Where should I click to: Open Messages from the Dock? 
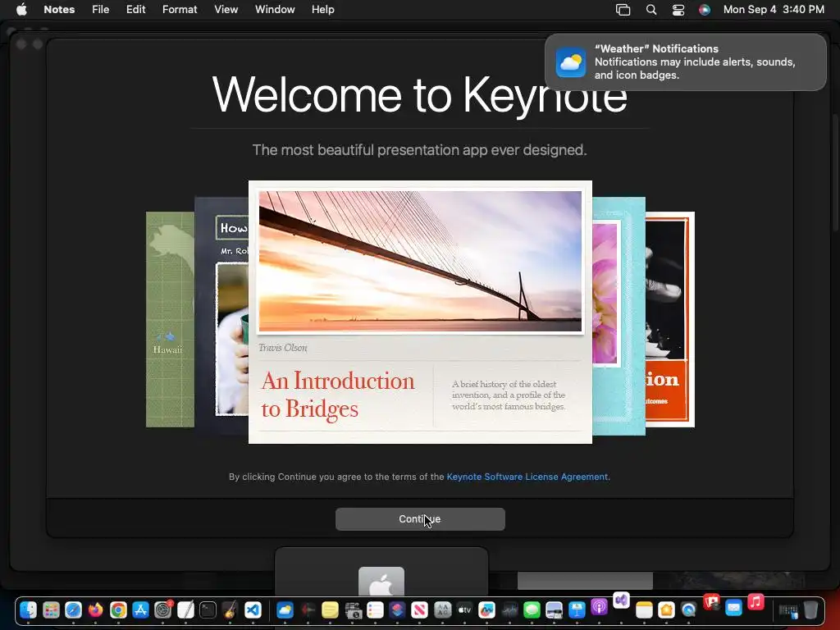click(532, 609)
